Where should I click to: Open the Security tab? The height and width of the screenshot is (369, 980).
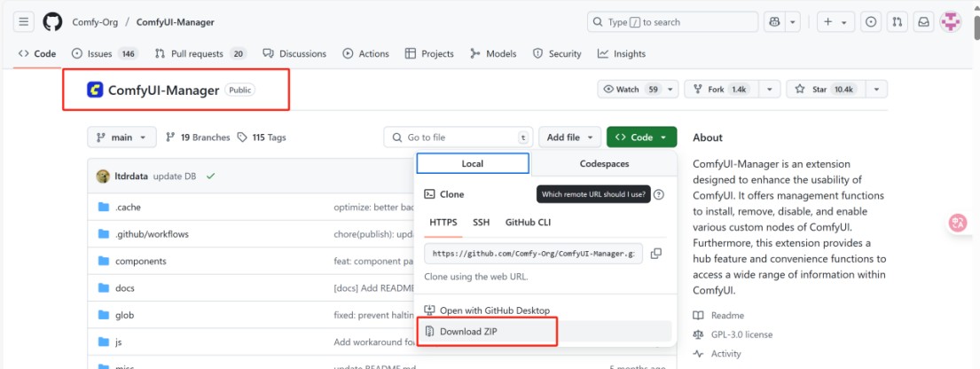click(x=557, y=54)
